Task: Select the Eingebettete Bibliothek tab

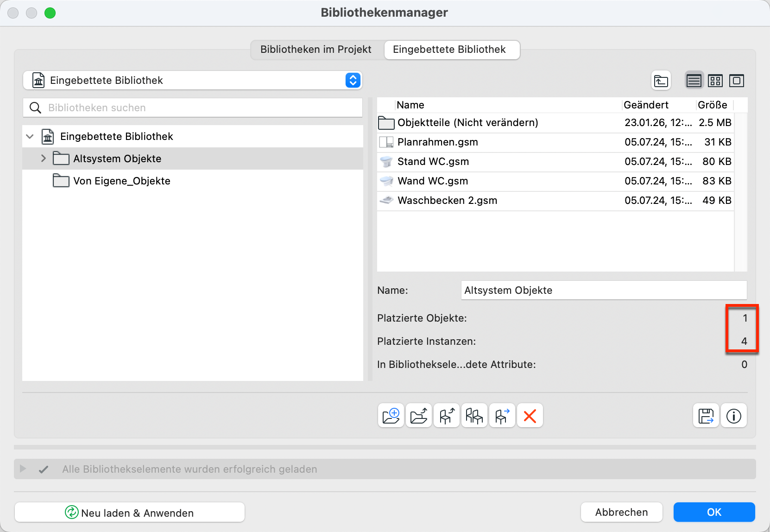Action: coord(449,50)
